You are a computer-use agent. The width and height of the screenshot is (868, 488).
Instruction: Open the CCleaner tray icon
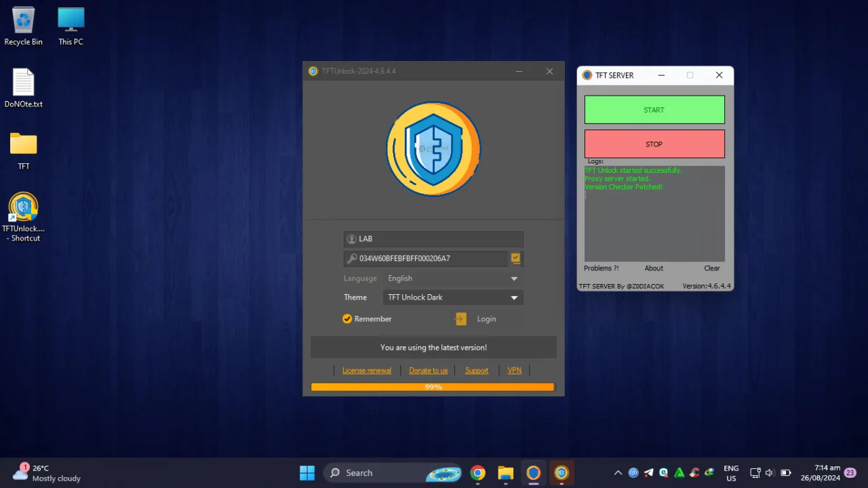[694, 473]
